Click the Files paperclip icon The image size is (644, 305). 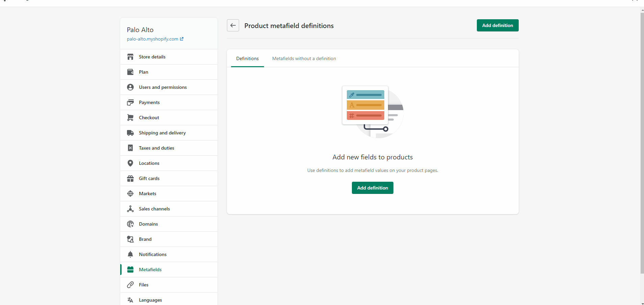[x=130, y=285]
